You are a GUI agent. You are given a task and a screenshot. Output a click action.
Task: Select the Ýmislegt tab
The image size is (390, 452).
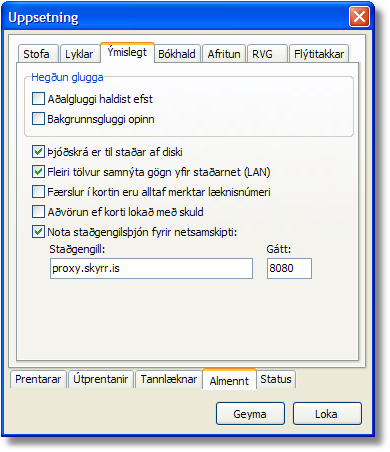pyautogui.click(x=127, y=52)
